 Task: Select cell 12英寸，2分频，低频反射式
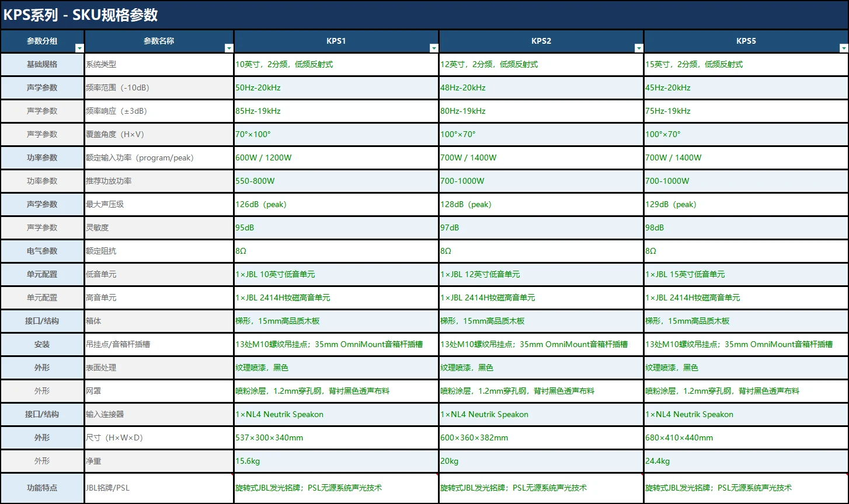[541, 65]
